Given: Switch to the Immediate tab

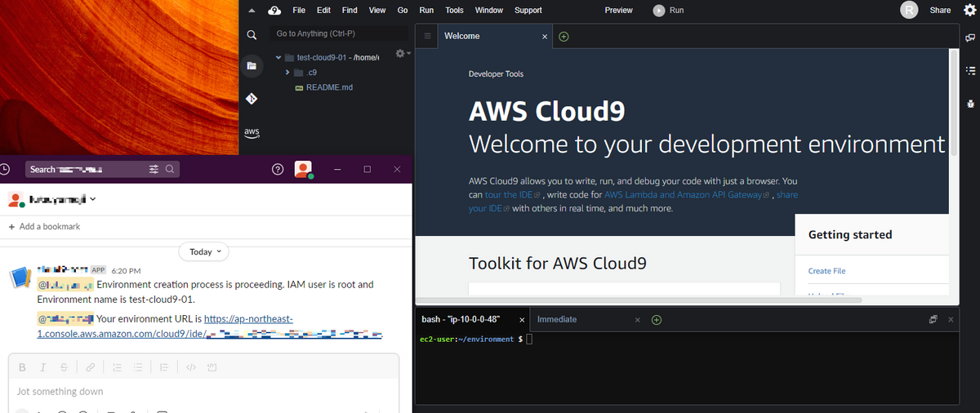Looking at the screenshot, I should [557, 319].
